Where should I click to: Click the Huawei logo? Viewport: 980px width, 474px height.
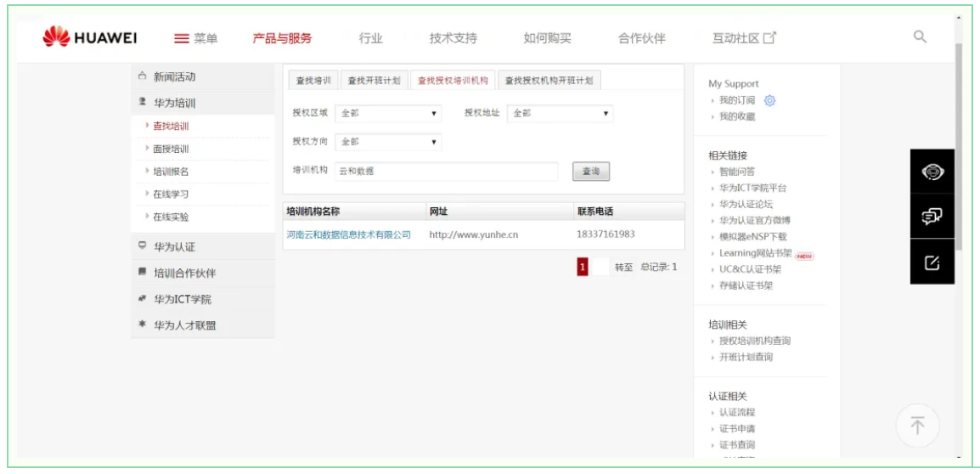point(89,38)
